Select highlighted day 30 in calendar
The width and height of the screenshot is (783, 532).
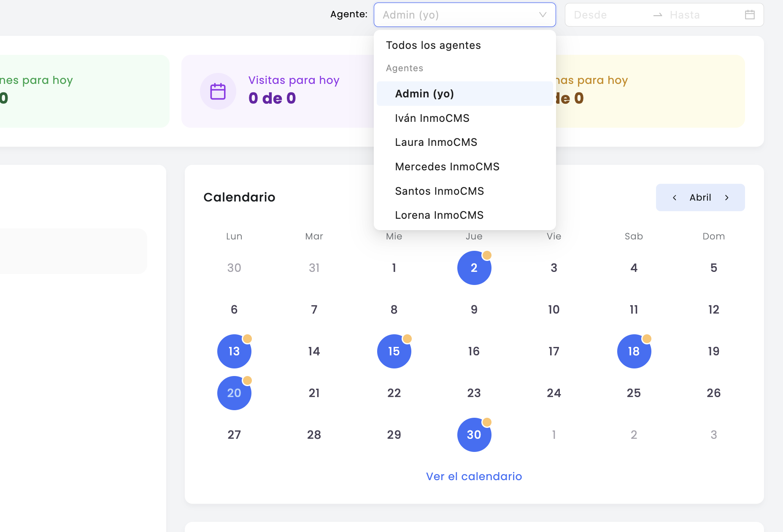pyautogui.click(x=474, y=435)
